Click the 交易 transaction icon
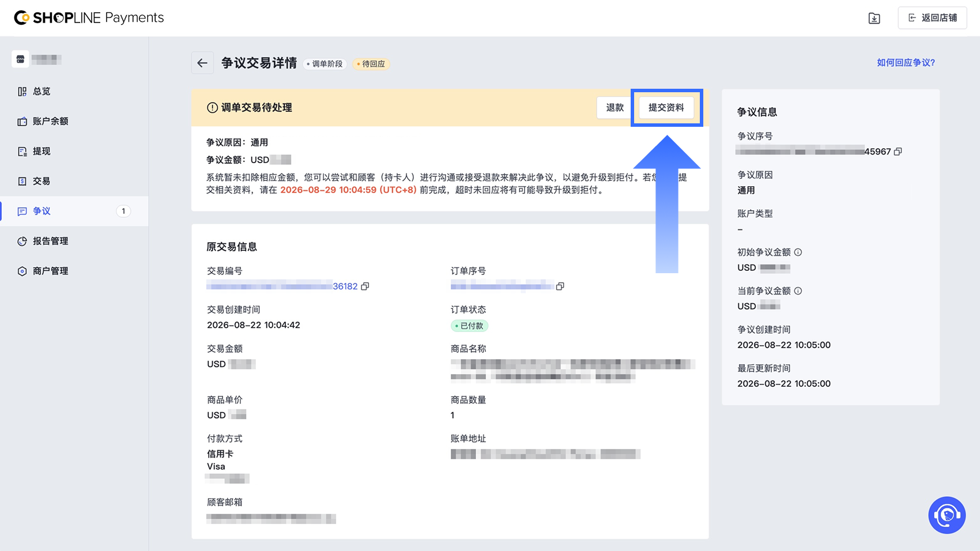 [22, 182]
